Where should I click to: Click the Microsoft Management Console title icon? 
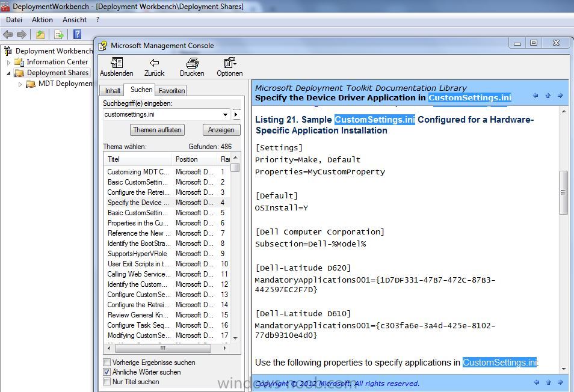pyautogui.click(x=103, y=46)
